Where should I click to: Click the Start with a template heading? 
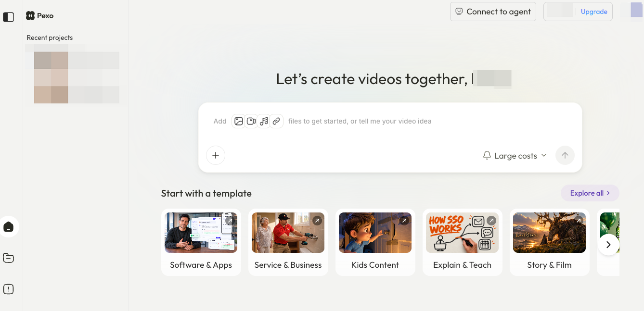click(x=206, y=193)
